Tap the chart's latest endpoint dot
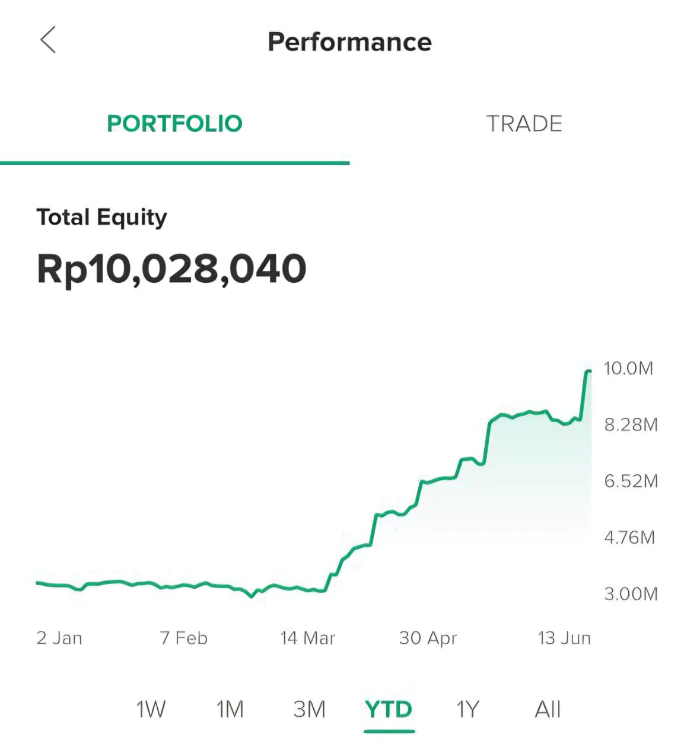The width and height of the screenshot is (700, 753). tap(588, 371)
